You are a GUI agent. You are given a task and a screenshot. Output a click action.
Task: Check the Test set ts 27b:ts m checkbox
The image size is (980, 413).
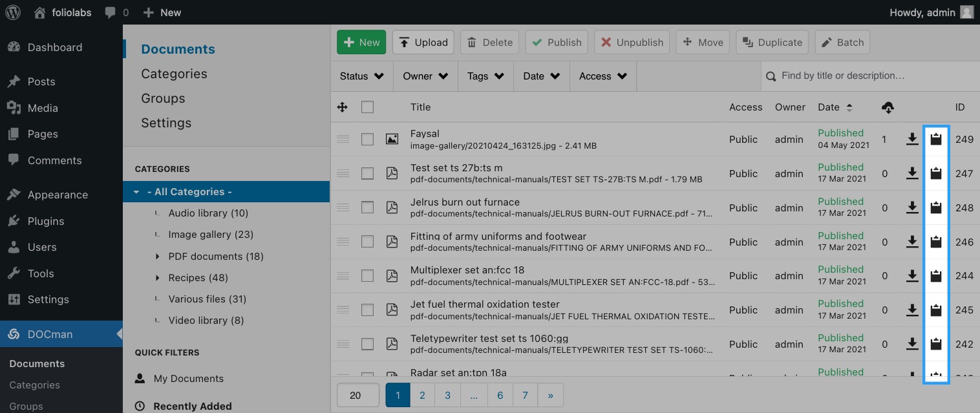click(367, 173)
